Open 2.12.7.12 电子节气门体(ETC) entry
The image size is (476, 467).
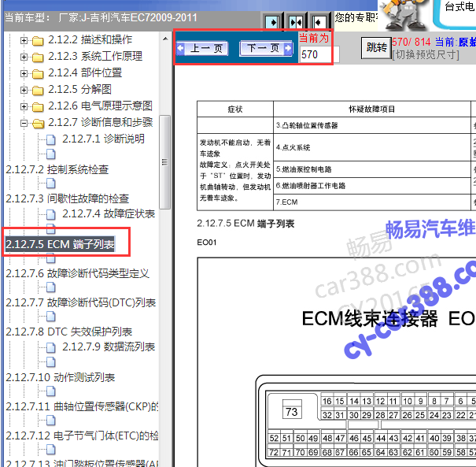pos(82,435)
